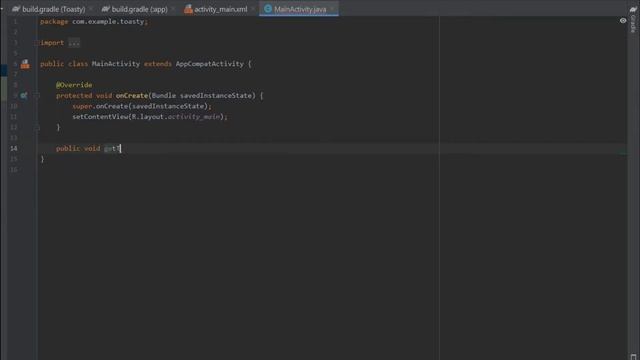The width and height of the screenshot is (640, 360).
Task: Expand the folded import statements
Action: [37, 43]
